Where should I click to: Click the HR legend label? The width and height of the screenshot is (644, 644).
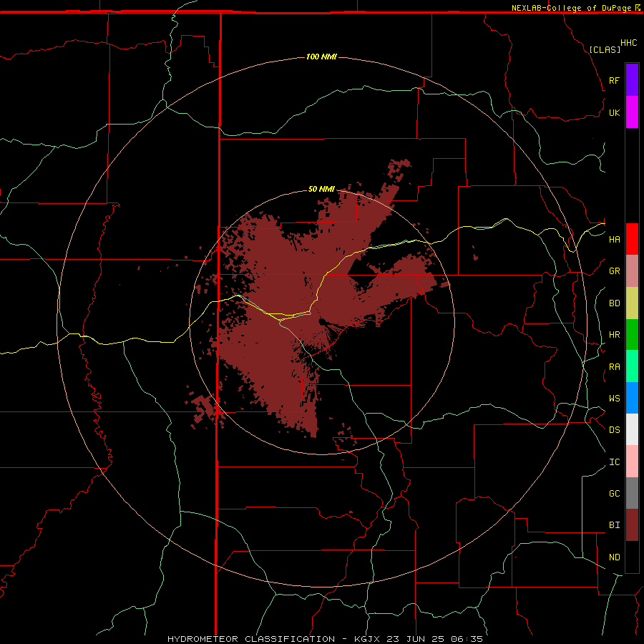pos(614,335)
